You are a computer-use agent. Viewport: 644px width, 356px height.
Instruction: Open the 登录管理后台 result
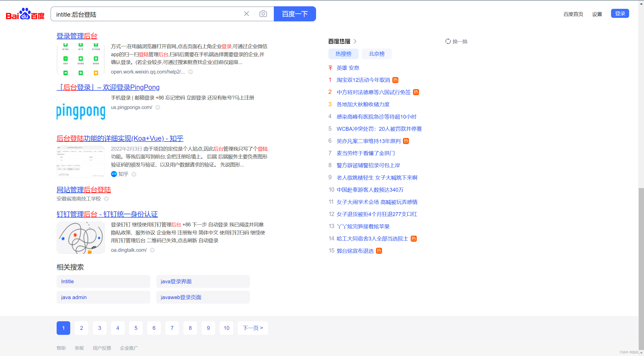[x=77, y=36]
